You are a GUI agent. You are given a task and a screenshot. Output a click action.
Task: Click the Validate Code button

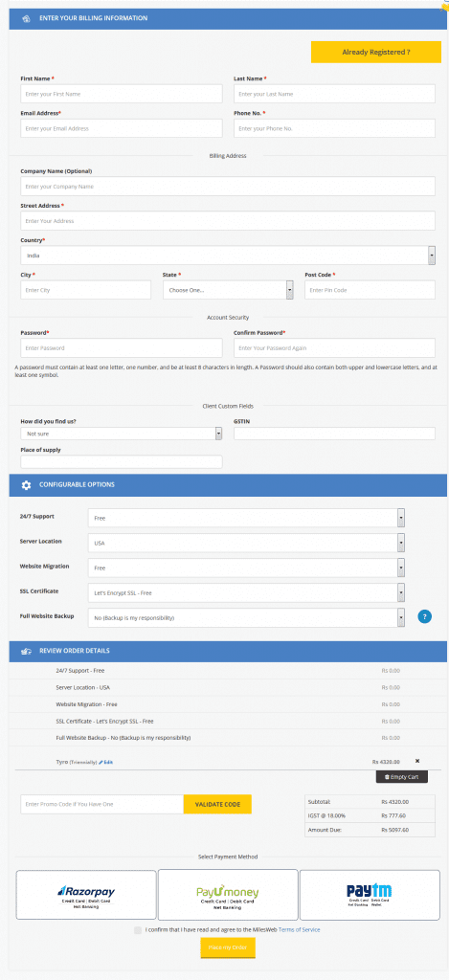(217, 804)
